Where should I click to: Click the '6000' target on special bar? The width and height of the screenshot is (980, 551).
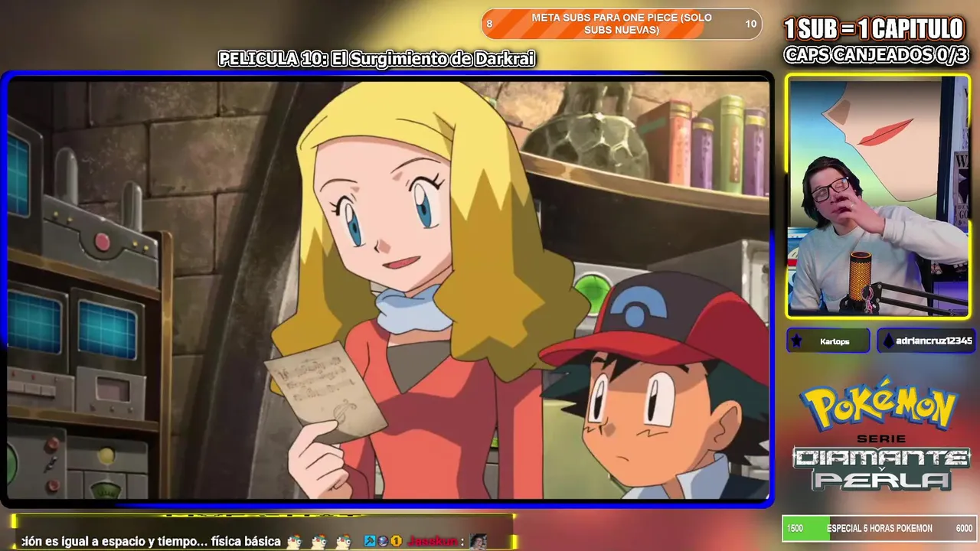[x=964, y=529]
